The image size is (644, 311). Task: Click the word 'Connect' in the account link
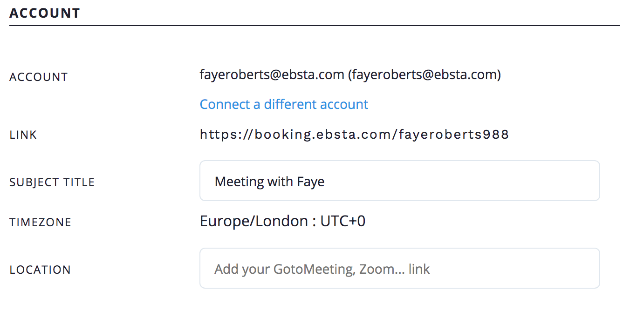click(225, 104)
